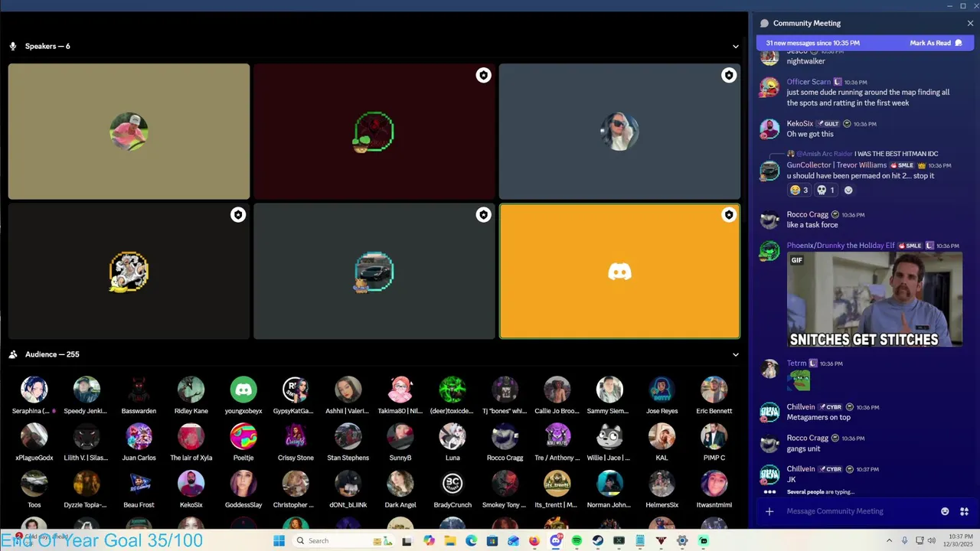Open the emoji picker in the message bar
Viewport: 980px width, 551px height.
(945, 511)
